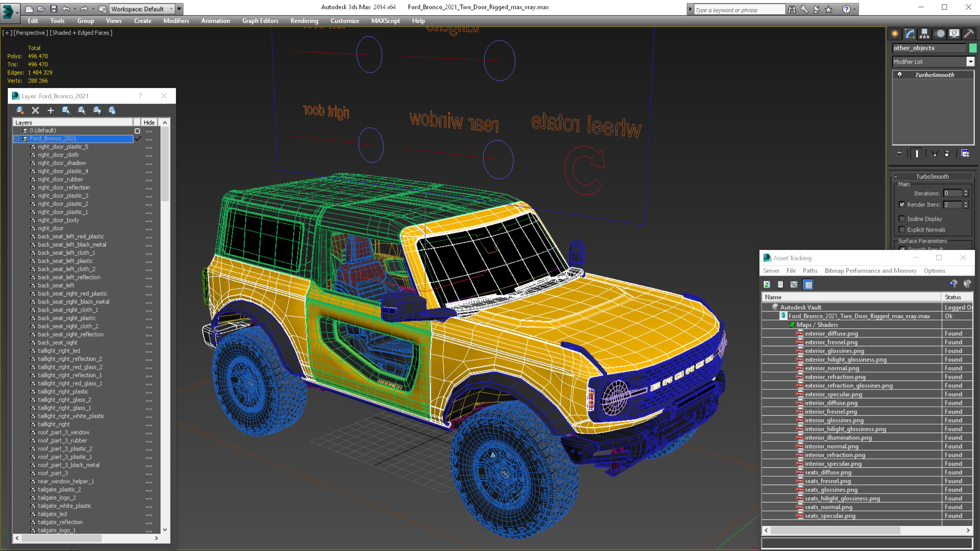
Task: Click Hide/Unhide All Layers icon
Action: point(97,110)
